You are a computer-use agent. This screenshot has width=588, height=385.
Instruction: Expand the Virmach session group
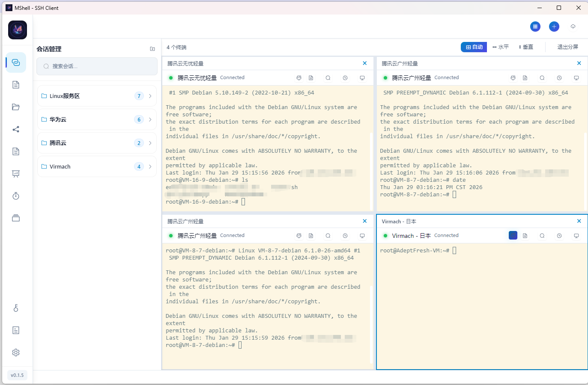point(150,166)
